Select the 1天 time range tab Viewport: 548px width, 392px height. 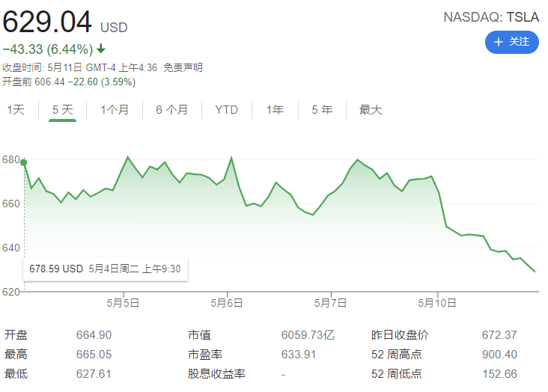pos(16,110)
